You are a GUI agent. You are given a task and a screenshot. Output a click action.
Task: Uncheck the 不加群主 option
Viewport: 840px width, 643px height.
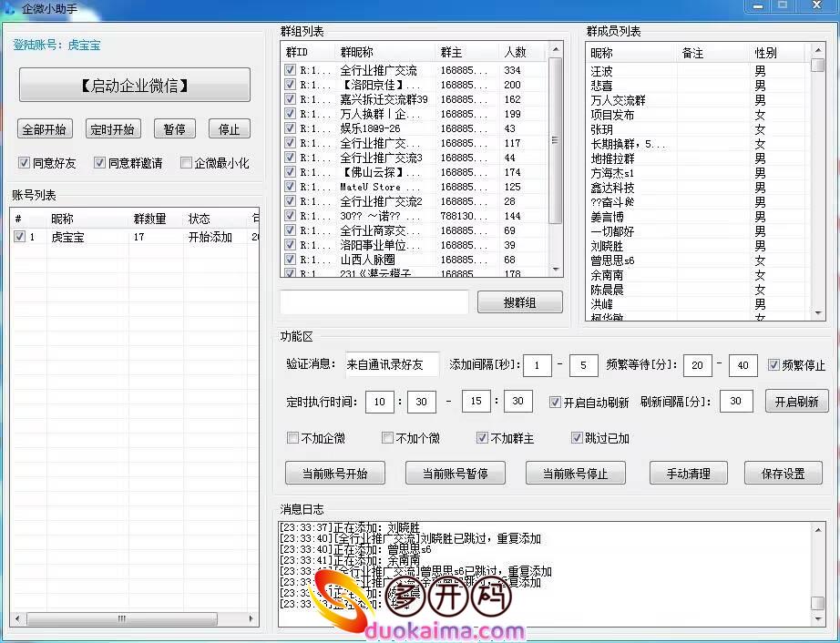coord(483,438)
